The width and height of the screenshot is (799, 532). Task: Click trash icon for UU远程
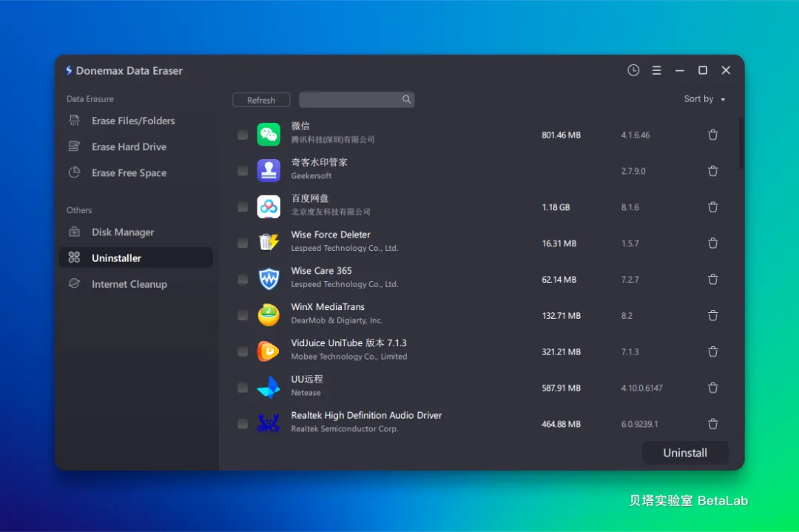pos(713,388)
